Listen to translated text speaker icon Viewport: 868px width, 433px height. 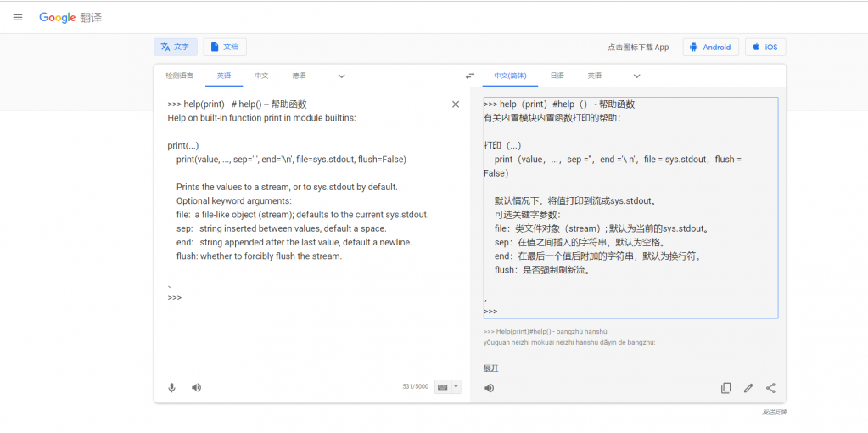coord(489,388)
